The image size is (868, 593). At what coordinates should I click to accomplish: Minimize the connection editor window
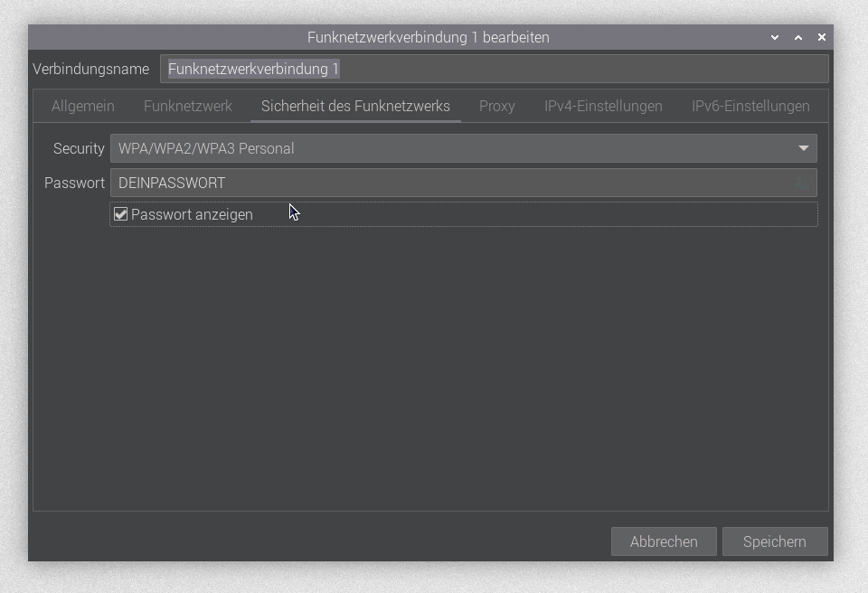pyautogui.click(x=775, y=38)
